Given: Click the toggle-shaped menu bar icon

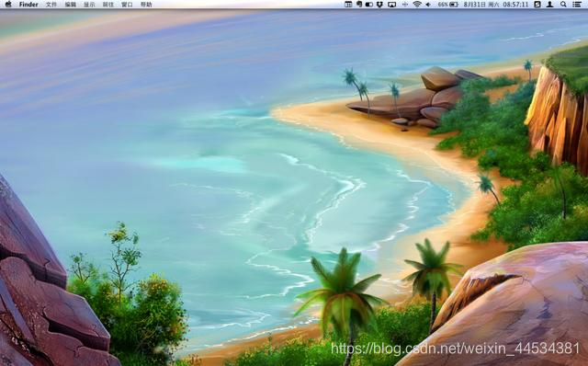Looking at the screenshot, I should (x=369, y=5).
